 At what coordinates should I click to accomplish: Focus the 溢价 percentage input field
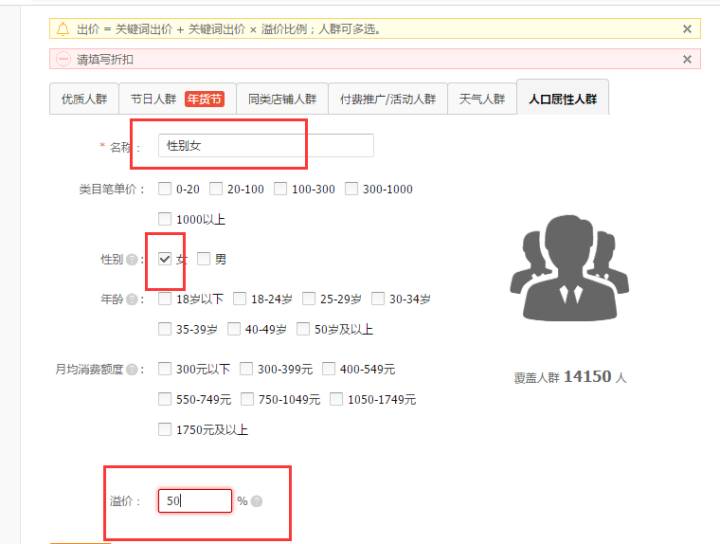pos(195,500)
